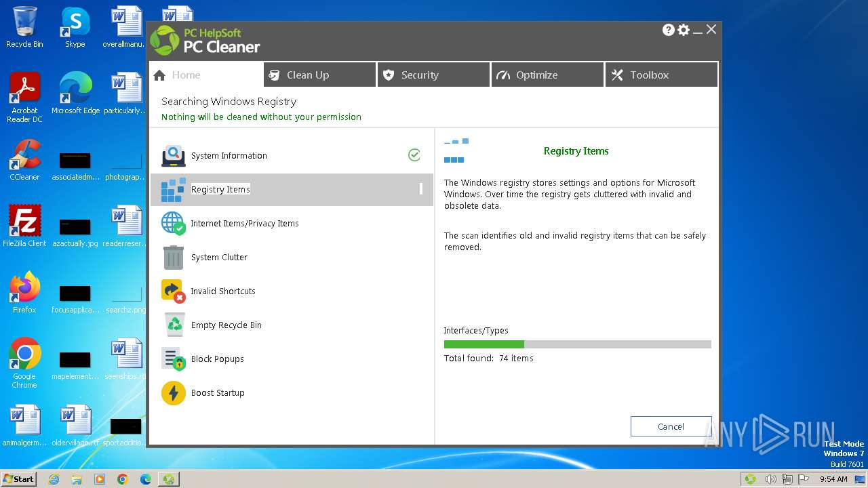The height and width of the screenshot is (488, 868).
Task: Open PC Cleaner settings gear
Action: click(684, 30)
